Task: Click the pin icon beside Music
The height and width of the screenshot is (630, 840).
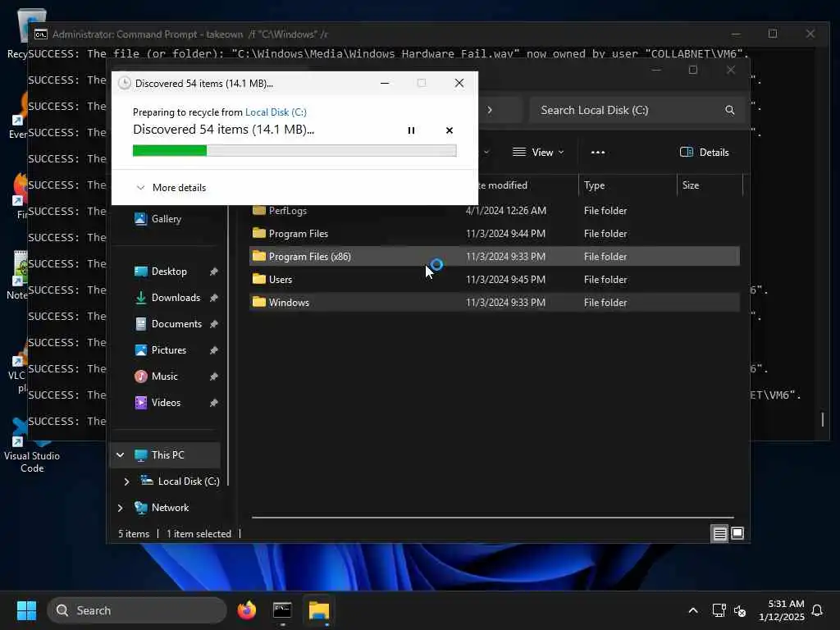Action: click(x=214, y=377)
